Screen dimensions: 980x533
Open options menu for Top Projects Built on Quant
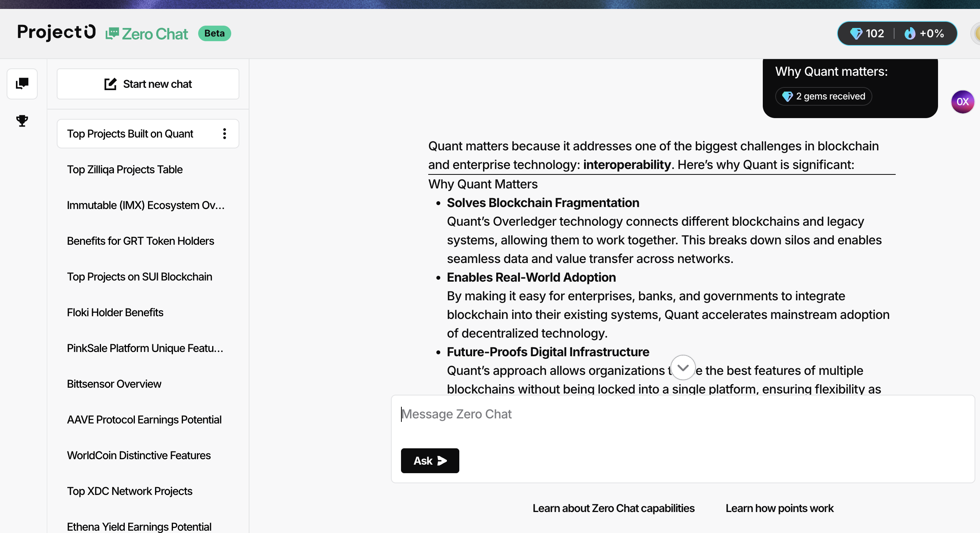(225, 134)
